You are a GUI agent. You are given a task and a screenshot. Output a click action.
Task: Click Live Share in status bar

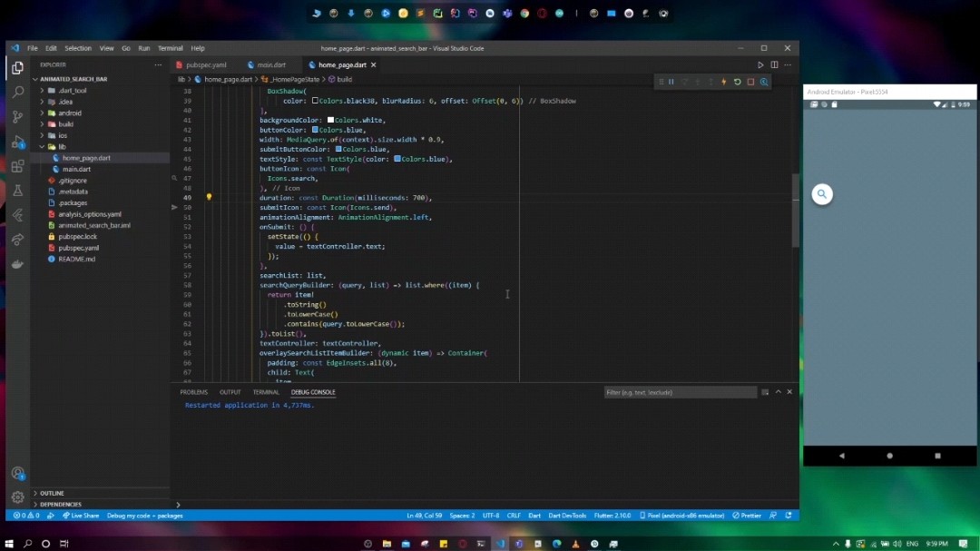pos(80,516)
